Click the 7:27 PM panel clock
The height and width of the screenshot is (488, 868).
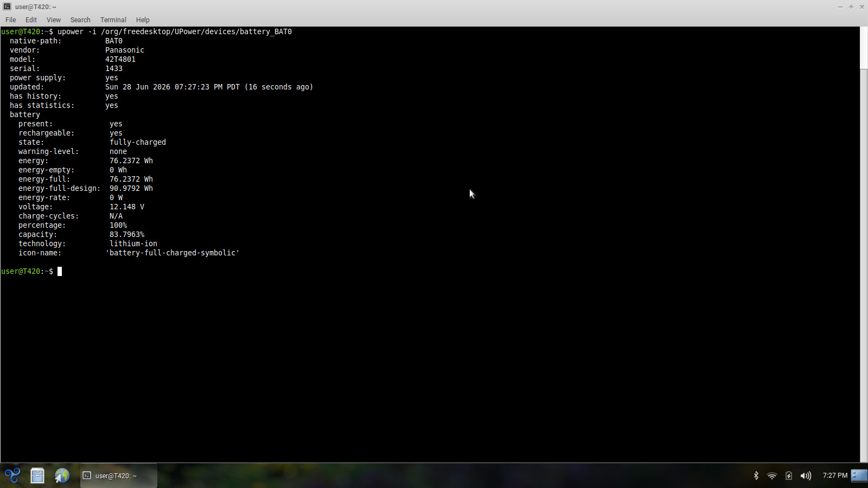tap(835, 476)
